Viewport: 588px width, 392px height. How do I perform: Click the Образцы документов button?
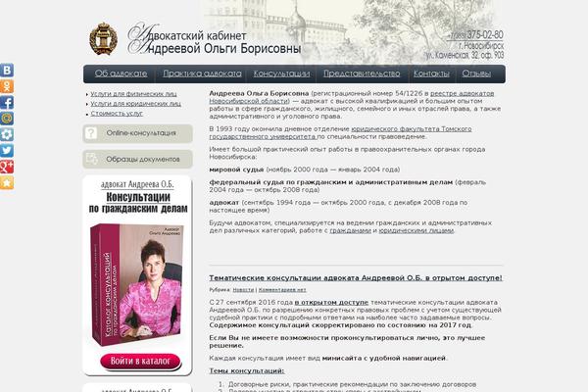point(137,159)
